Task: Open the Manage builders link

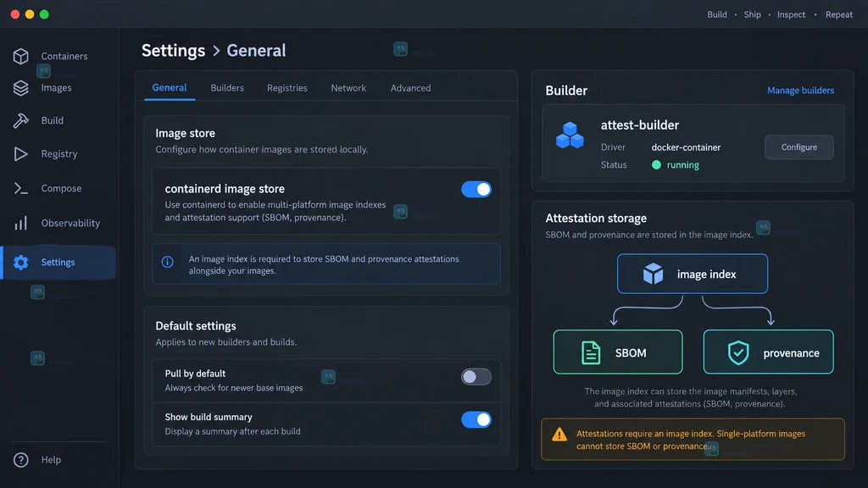Action: [800, 90]
